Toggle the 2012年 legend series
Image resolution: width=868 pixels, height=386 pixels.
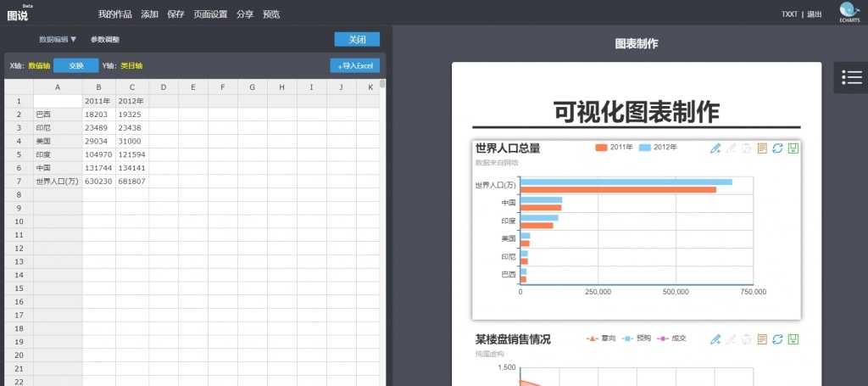coord(658,148)
